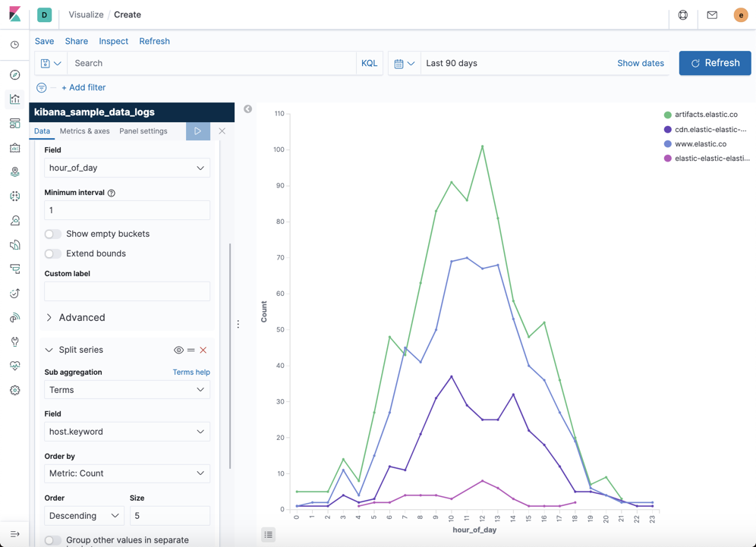
Task: Click Save in the top menu
Action: pyautogui.click(x=44, y=42)
